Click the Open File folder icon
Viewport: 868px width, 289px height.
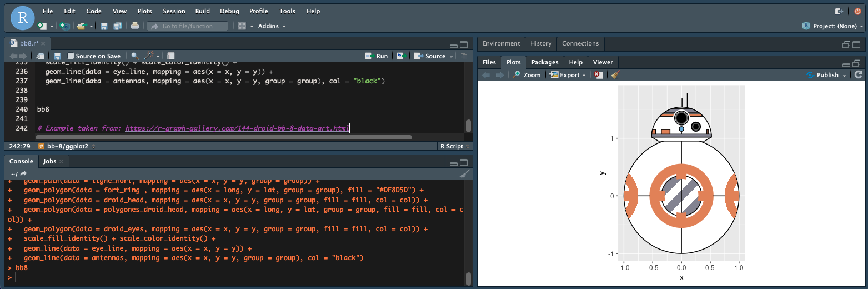81,26
